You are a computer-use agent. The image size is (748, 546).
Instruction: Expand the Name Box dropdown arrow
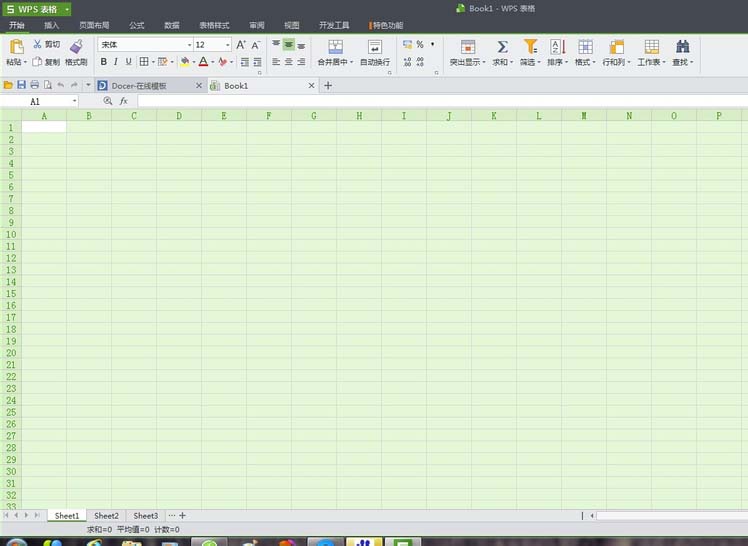point(74,101)
